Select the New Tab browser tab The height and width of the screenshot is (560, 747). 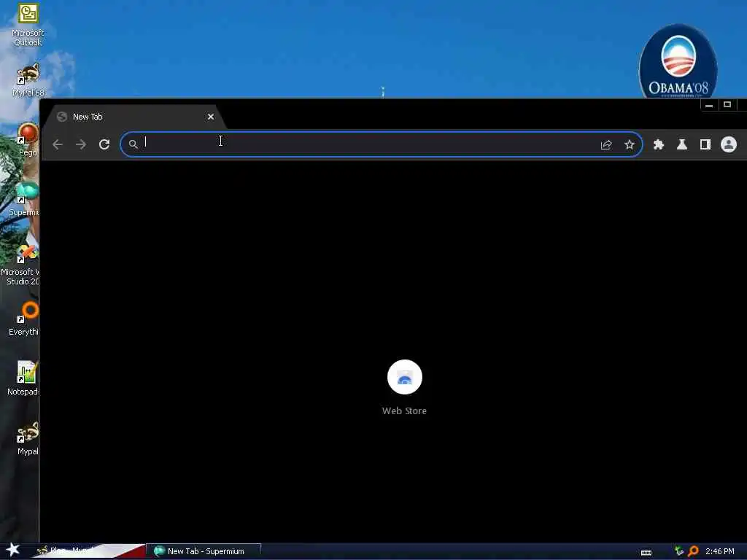(x=133, y=117)
